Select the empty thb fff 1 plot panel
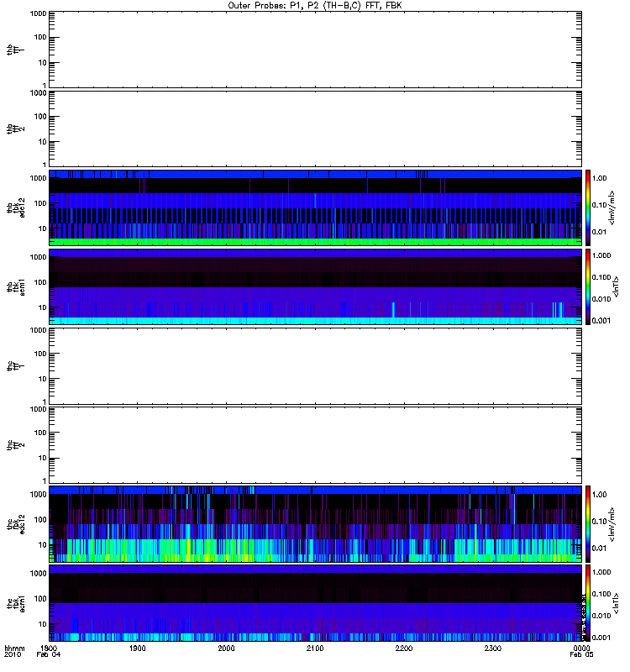Image resolution: width=630 pixels, height=672 pixels. tap(316, 50)
